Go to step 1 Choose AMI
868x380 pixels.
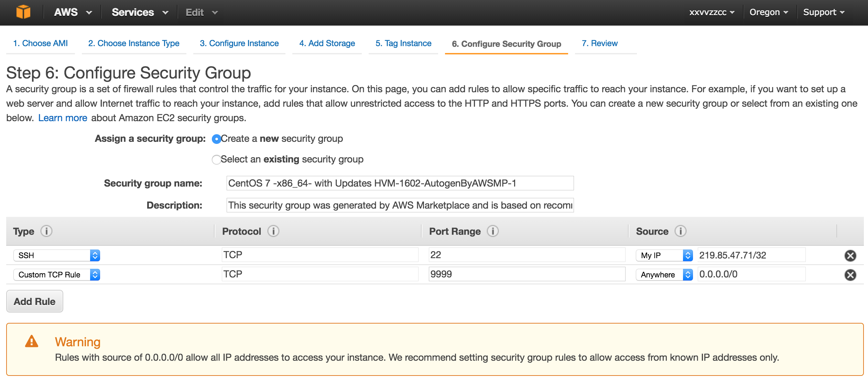tap(40, 43)
